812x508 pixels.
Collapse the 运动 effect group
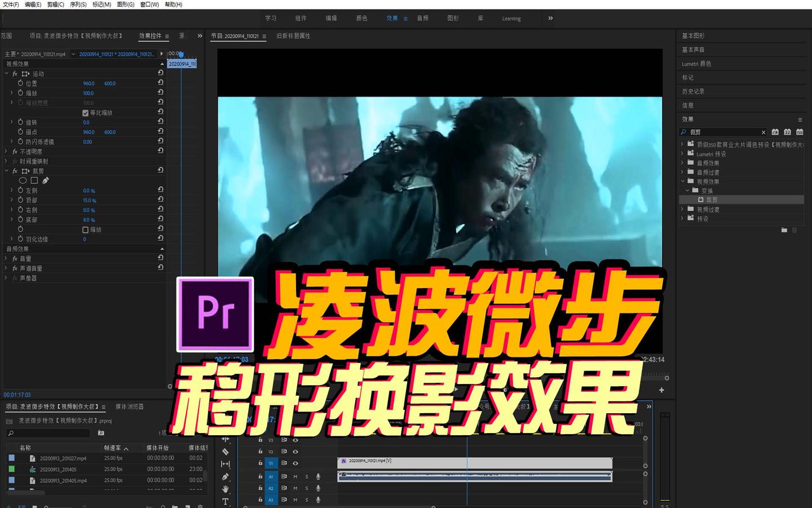[x=7, y=74]
